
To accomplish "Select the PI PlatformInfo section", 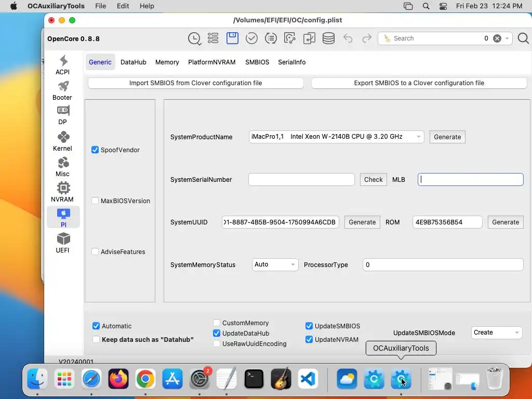I will pos(63,218).
